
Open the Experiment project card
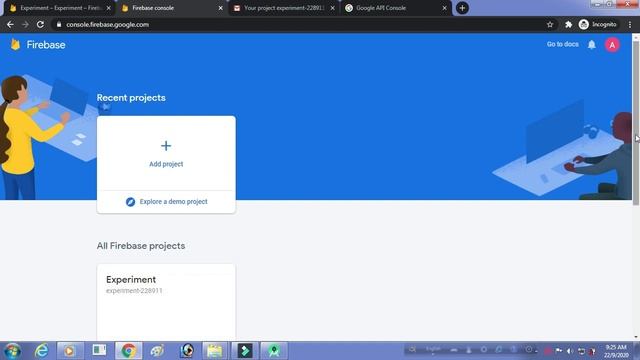[166, 302]
